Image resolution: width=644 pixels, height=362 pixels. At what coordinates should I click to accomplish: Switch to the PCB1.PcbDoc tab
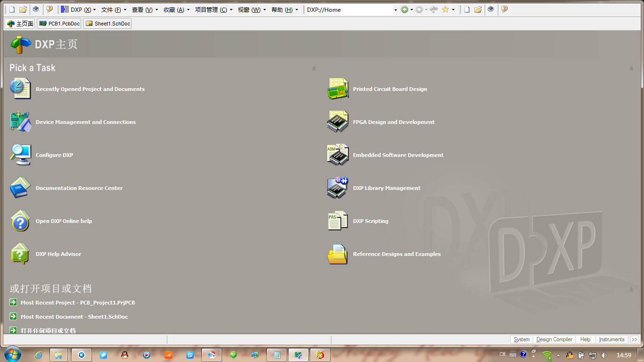[x=59, y=24]
